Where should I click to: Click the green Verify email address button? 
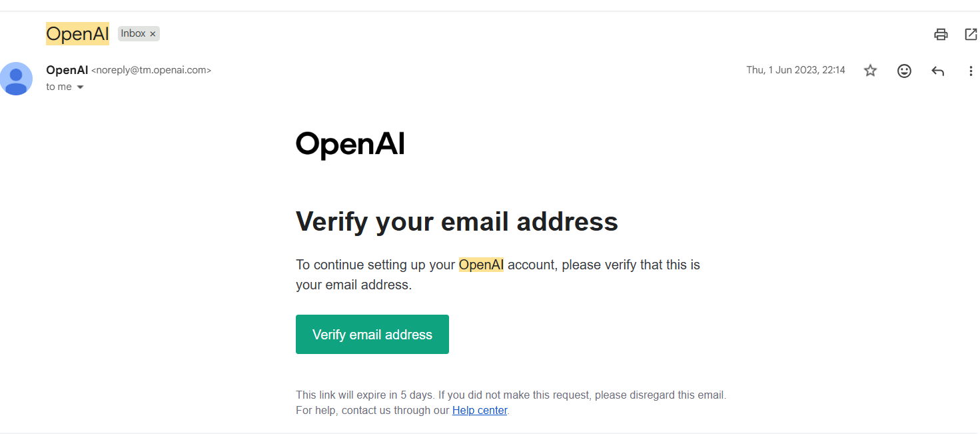pos(372,334)
